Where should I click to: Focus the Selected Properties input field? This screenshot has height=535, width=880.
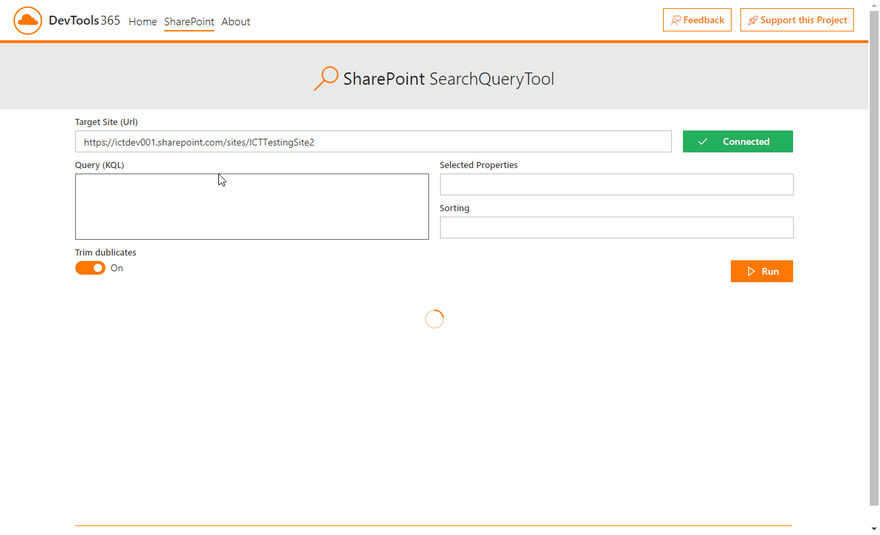pos(616,185)
